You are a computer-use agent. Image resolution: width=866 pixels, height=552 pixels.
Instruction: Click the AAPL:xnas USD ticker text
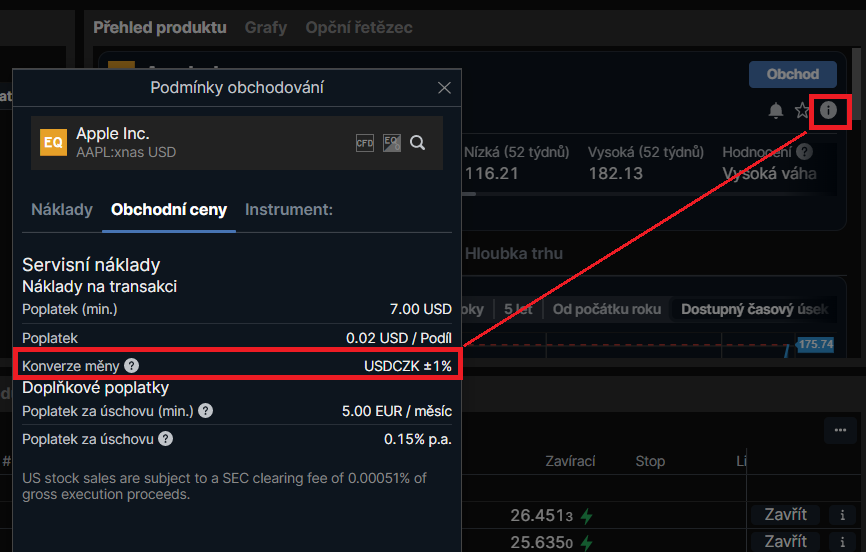[x=126, y=152]
